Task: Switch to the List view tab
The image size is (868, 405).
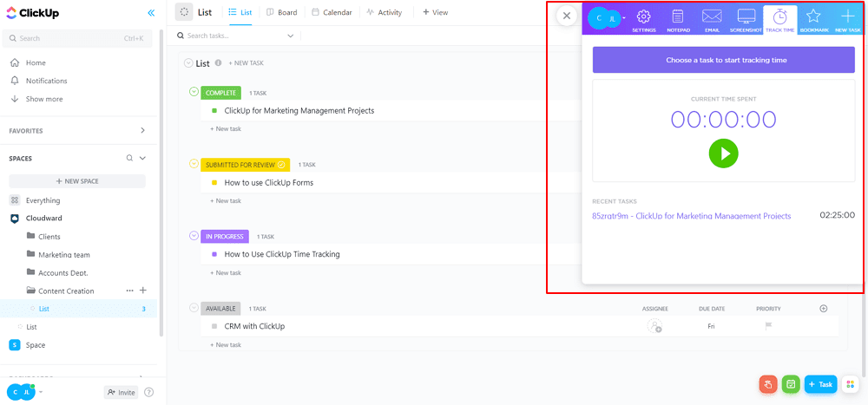Action: 240,12
